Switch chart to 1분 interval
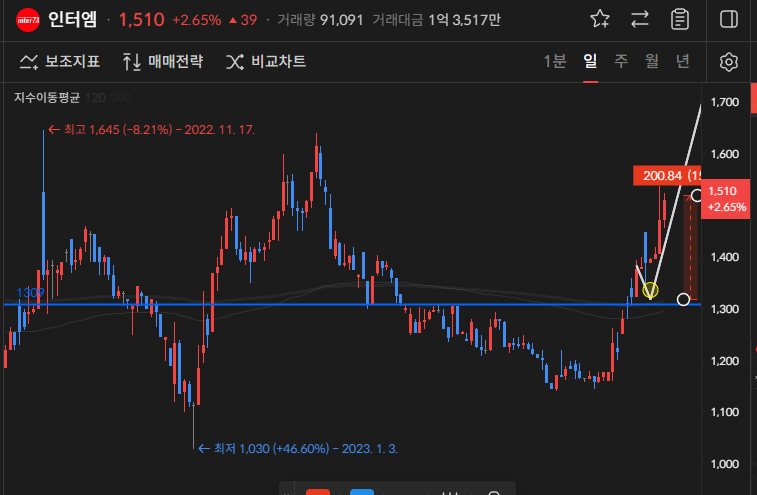 [x=555, y=61]
